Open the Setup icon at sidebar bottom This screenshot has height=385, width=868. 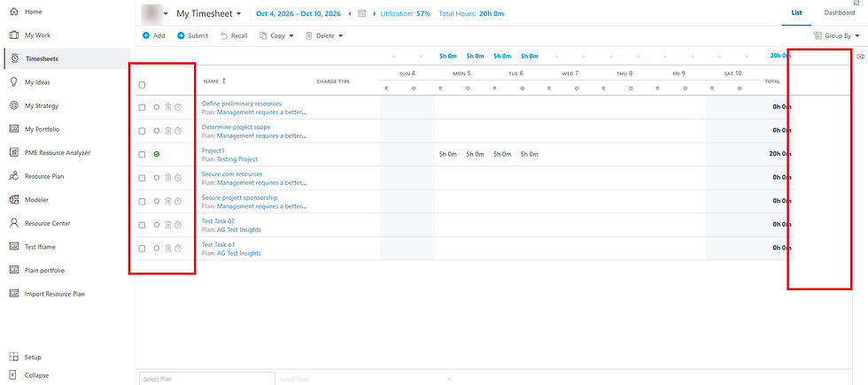coord(14,358)
